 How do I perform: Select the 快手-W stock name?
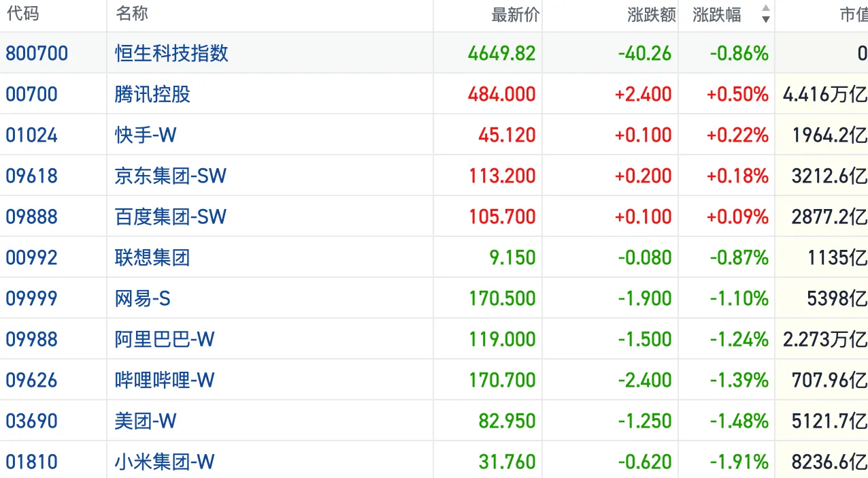coord(146,135)
